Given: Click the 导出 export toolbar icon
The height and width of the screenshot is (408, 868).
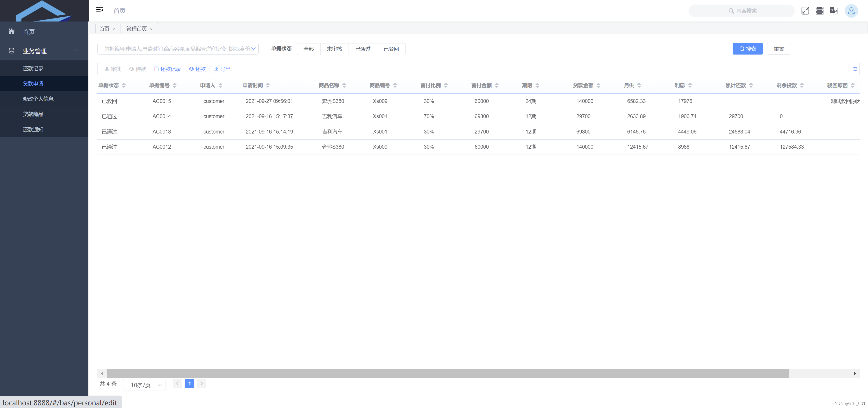Looking at the screenshot, I should pyautogui.click(x=222, y=69).
